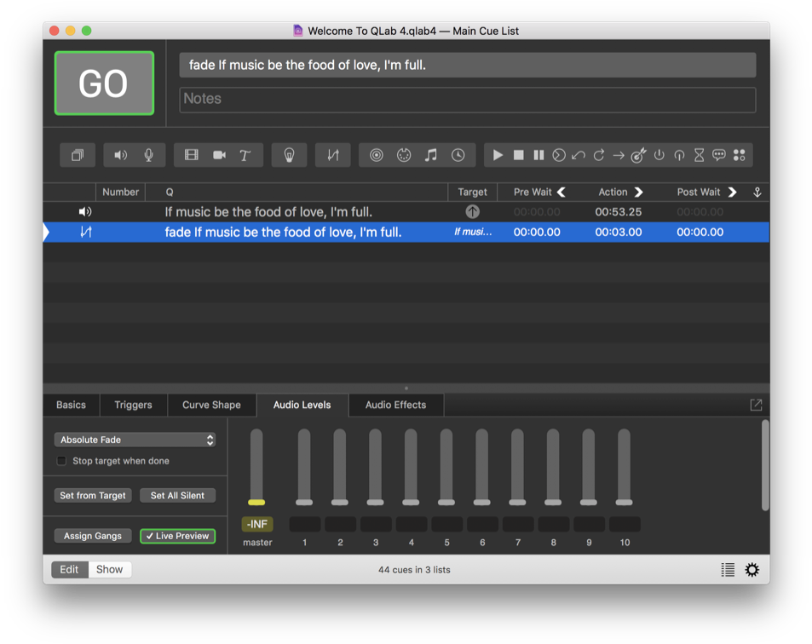The image size is (812, 644).
Task: Add a Script cue with four-dots icon
Action: pos(739,155)
